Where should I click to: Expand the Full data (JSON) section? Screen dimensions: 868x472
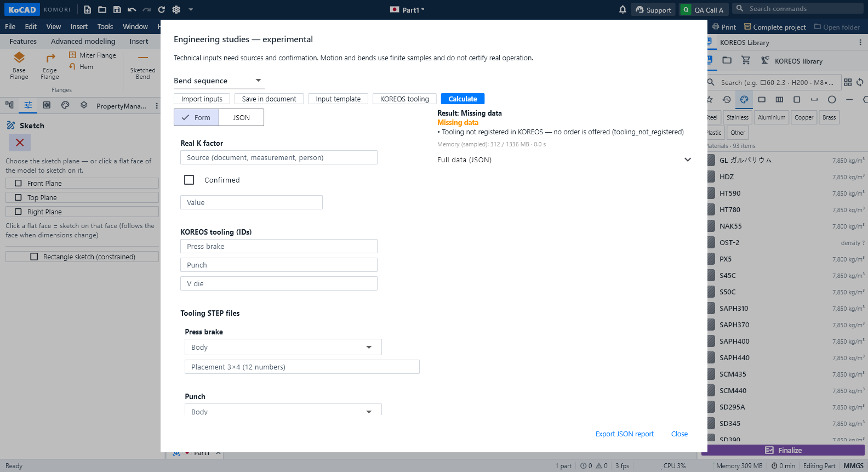[564, 160]
